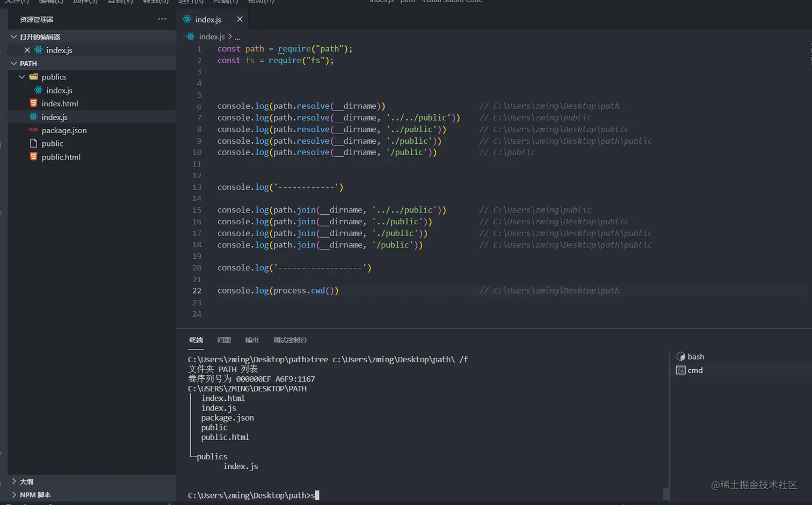Screen dimensions: 812x505
Task: Click the React icon beside root index.js
Action: pyautogui.click(x=33, y=116)
